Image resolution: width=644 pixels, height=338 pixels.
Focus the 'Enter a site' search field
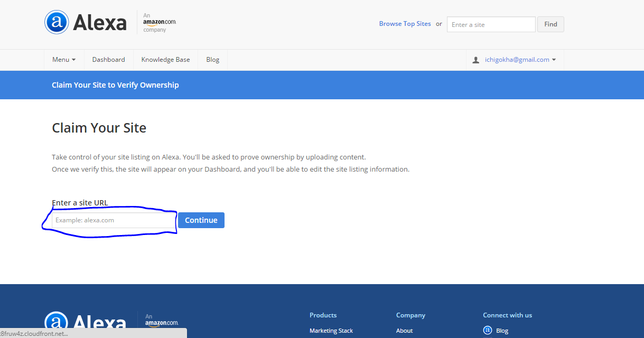[491, 24]
